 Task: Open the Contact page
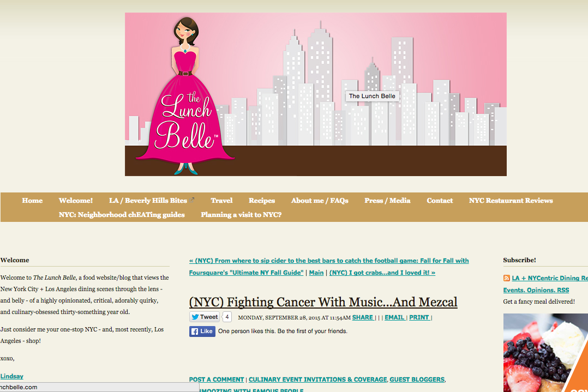[x=440, y=201]
